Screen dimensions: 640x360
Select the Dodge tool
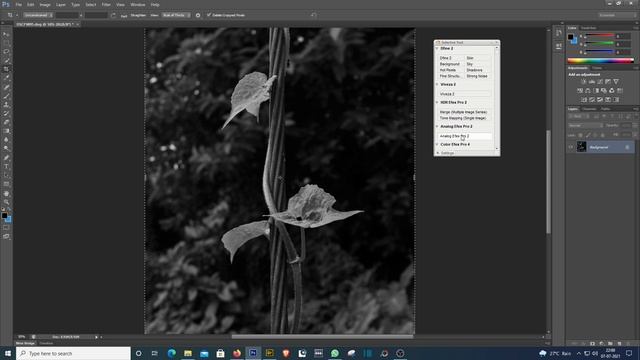pos(6,149)
